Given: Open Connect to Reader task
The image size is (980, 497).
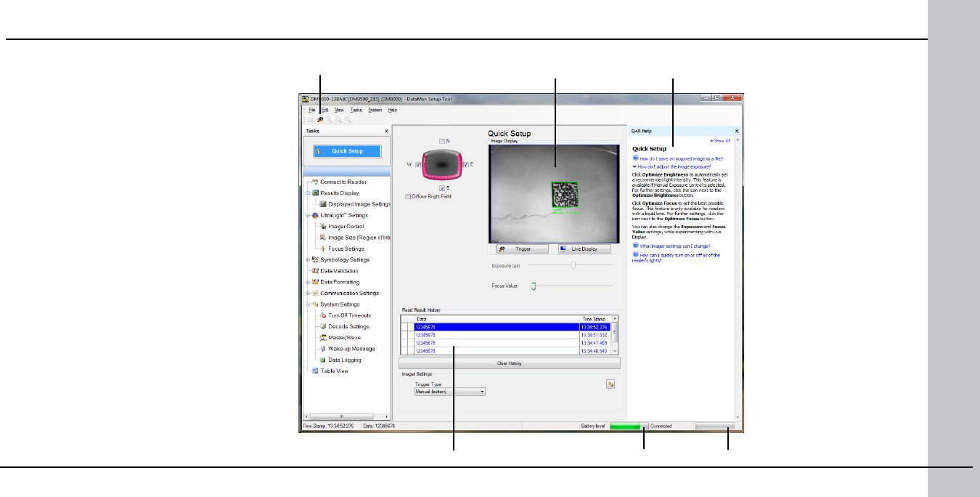Looking at the screenshot, I should pos(343,182).
